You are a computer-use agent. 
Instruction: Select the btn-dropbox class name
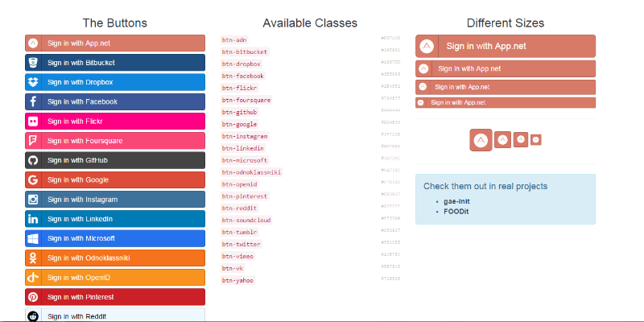point(241,64)
